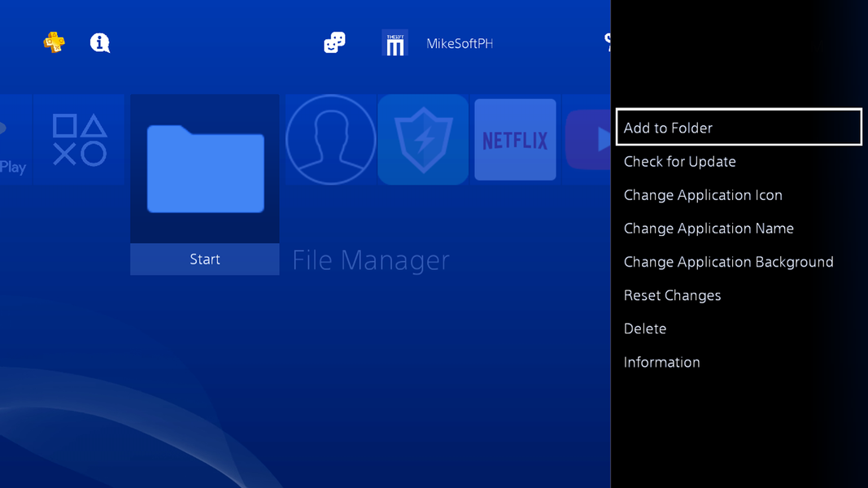This screenshot has height=488, width=868.
Task: Open the PlayStation shapes tile
Action: tap(79, 139)
